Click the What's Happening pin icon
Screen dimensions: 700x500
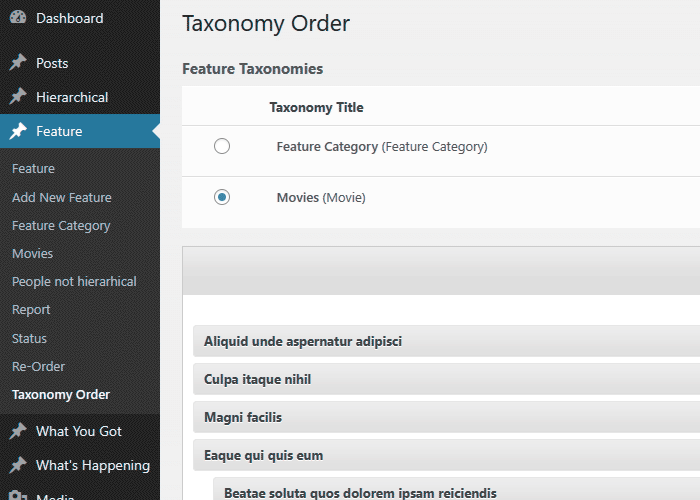click(18, 465)
